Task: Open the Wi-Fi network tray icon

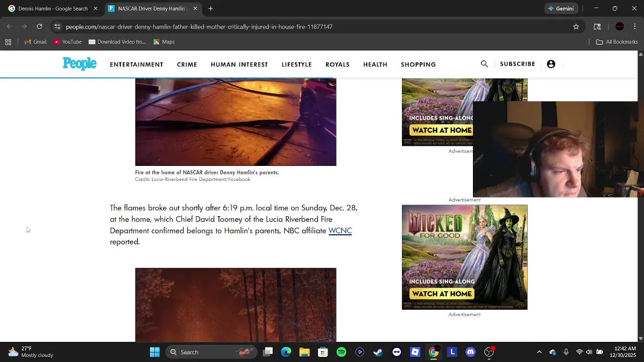Action: (x=579, y=352)
